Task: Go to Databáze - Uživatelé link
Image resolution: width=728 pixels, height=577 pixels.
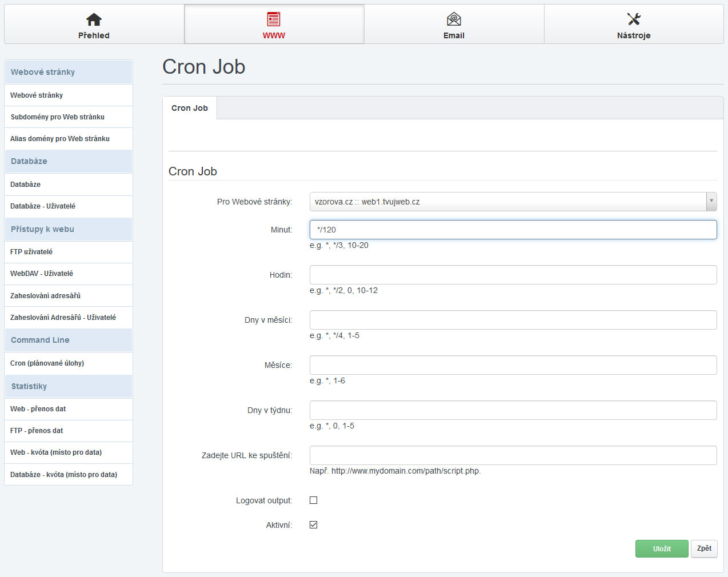Action: coord(43,206)
